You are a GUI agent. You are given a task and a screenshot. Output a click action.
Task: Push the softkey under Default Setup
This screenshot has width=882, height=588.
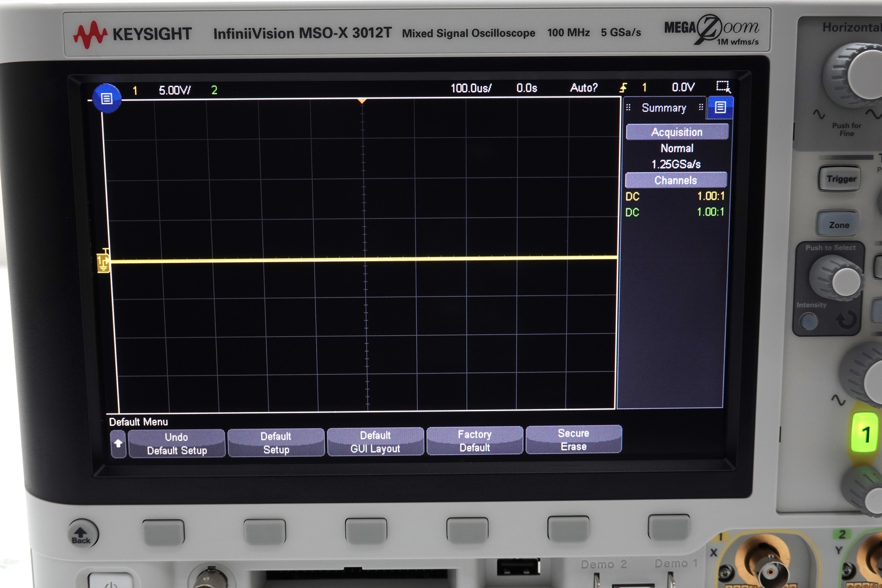pyautogui.click(x=265, y=532)
